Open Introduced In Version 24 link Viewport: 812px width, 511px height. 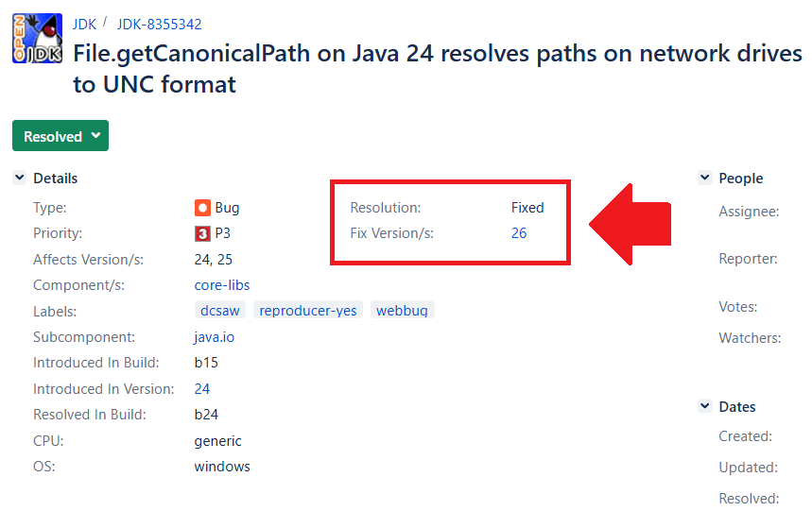click(202, 388)
